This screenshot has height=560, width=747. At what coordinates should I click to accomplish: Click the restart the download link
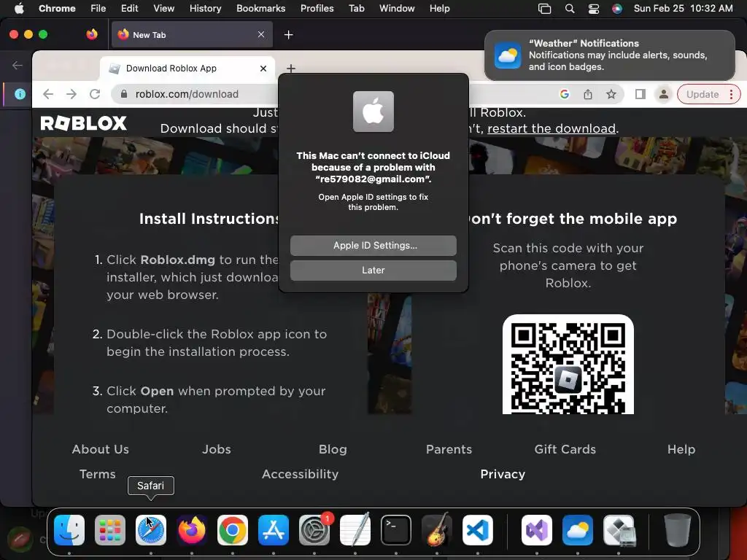[551, 128]
